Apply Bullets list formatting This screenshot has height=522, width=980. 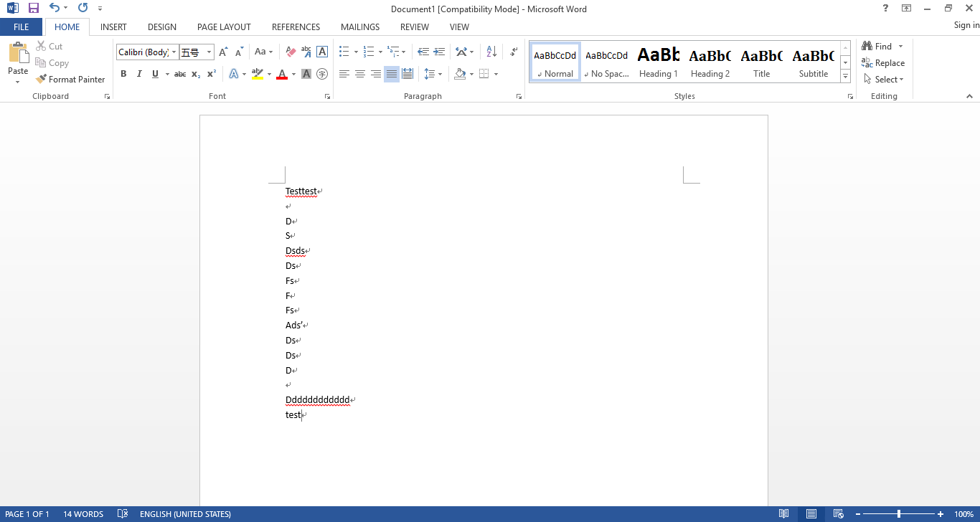point(344,52)
